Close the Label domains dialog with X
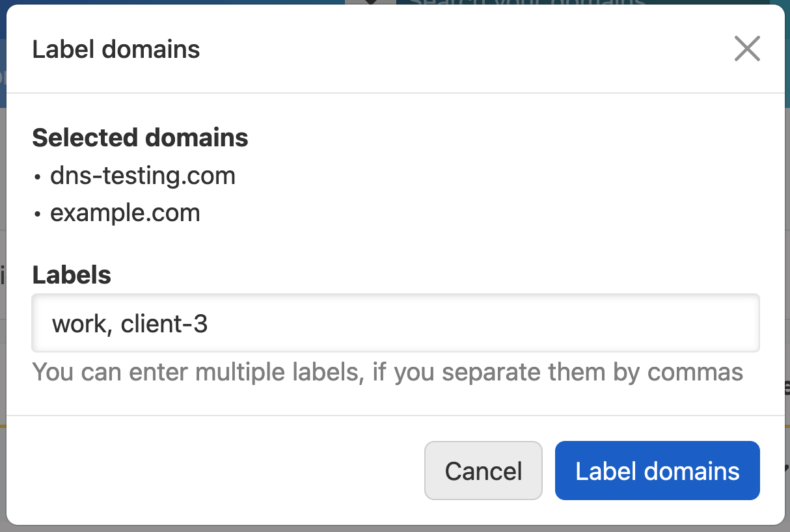Image resolution: width=790 pixels, height=532 pixels. point(747,49)
